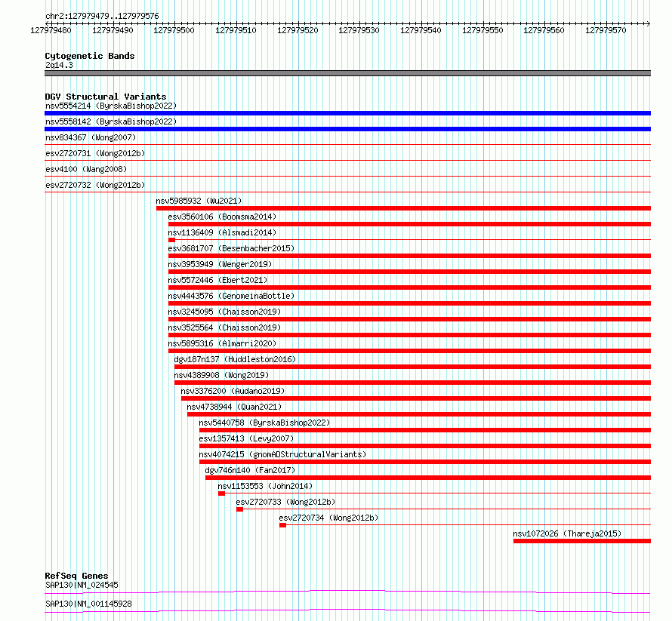The height and width of the screenshot is (621, 672).
Task: Click the DGV Structural Variants track title
Action: click(106, 97)
